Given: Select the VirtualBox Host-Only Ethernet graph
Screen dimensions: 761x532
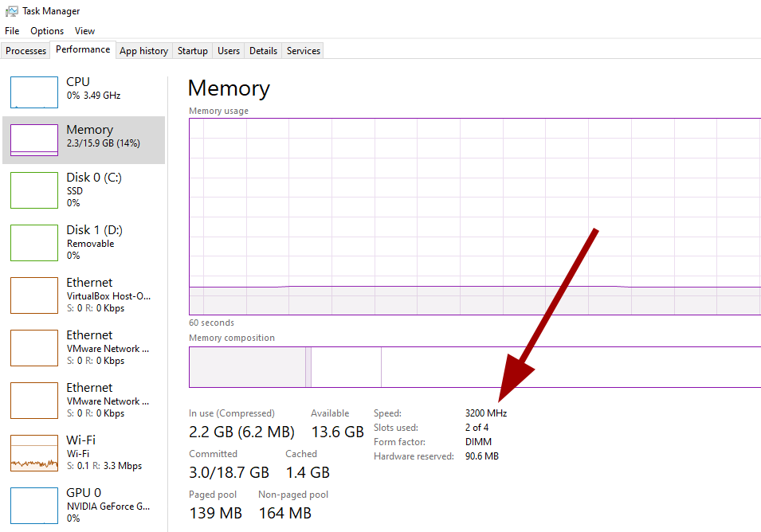Looking at the screenshot, I should point(33,295).
